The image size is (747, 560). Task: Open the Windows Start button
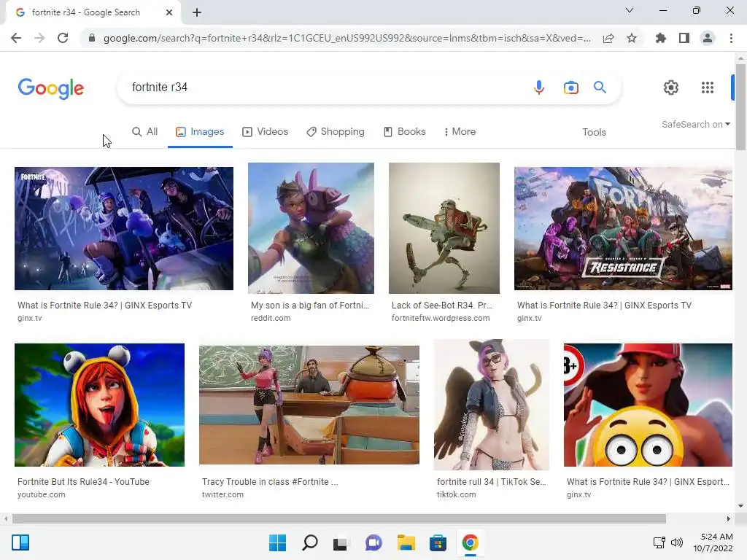pyautogui.click(x=277, y=542)
